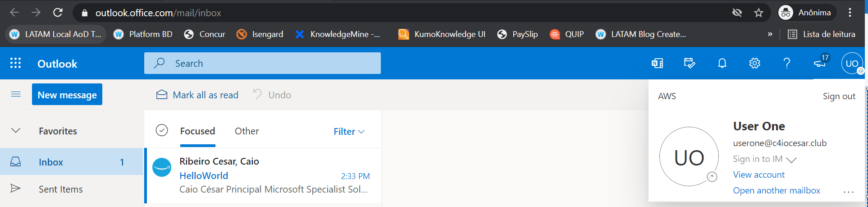Viewport: 868px width, 207px height.
Task: Open the KnowledgeMine bookmark
Action: click(x=338, y=34)
